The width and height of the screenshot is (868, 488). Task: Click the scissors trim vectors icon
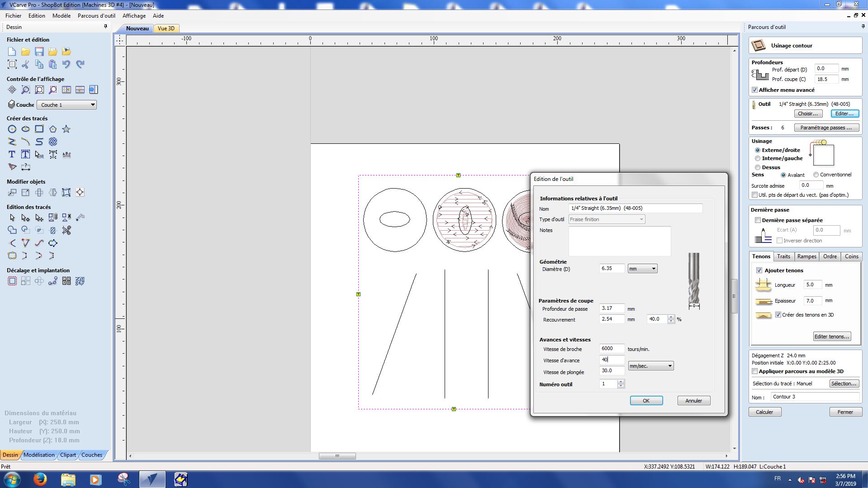[66, 230]
